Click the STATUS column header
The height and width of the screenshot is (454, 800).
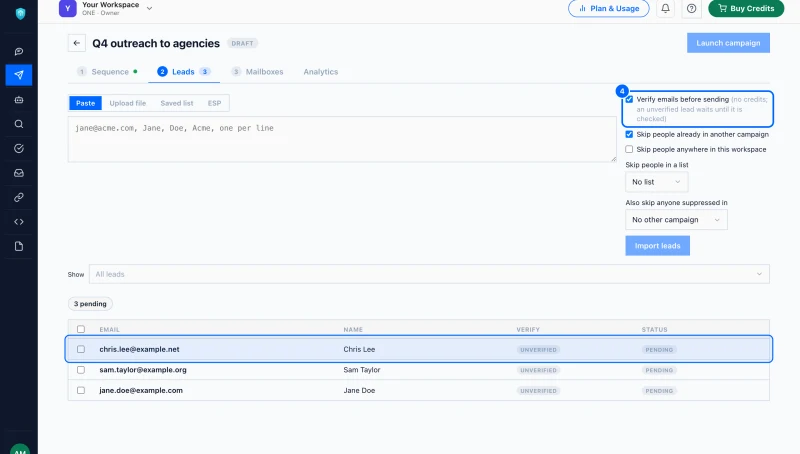tap(655, 330)
